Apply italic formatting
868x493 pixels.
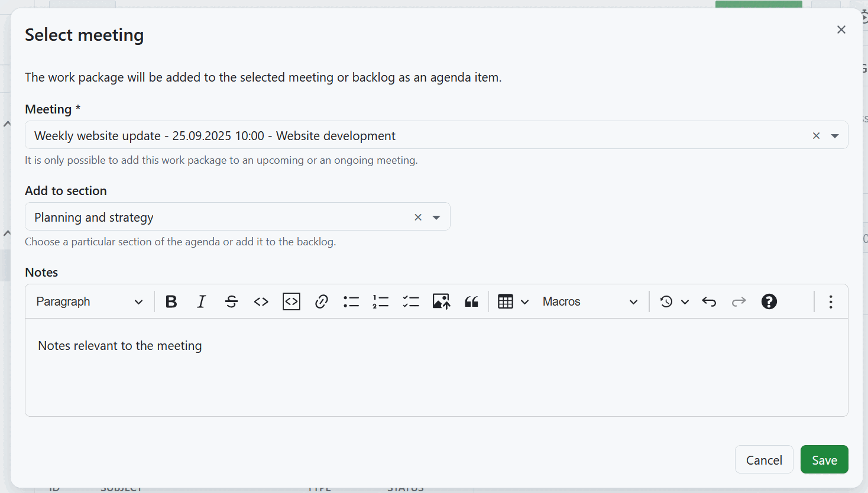tap(201, 301)
